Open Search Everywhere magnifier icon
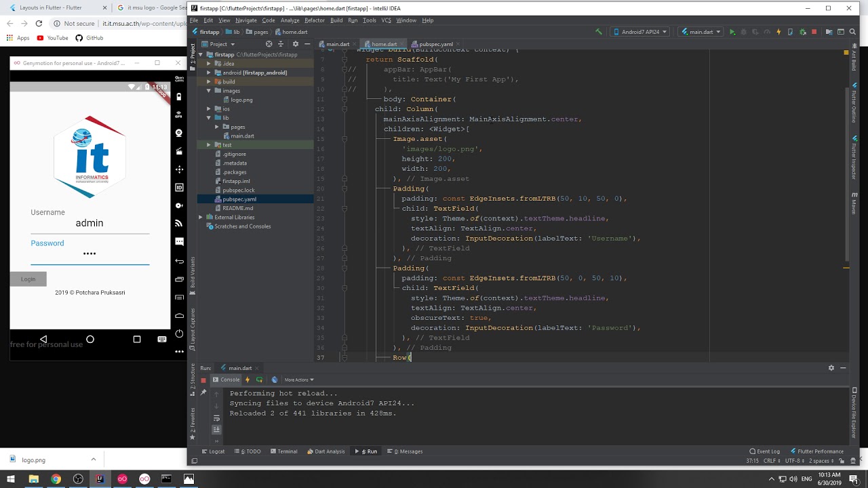 coord(852,32)
